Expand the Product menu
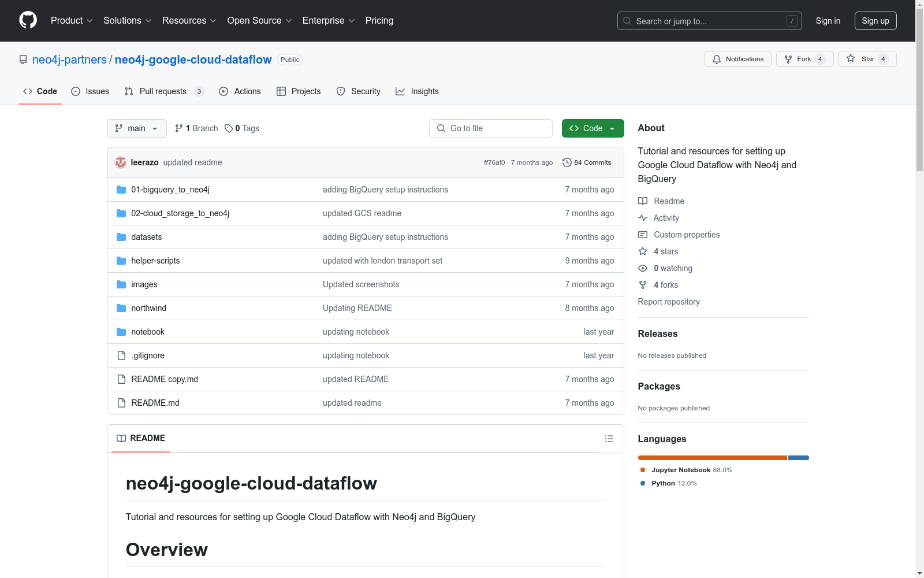This screenshot has width=924, height=578. (x=72, y=21)
